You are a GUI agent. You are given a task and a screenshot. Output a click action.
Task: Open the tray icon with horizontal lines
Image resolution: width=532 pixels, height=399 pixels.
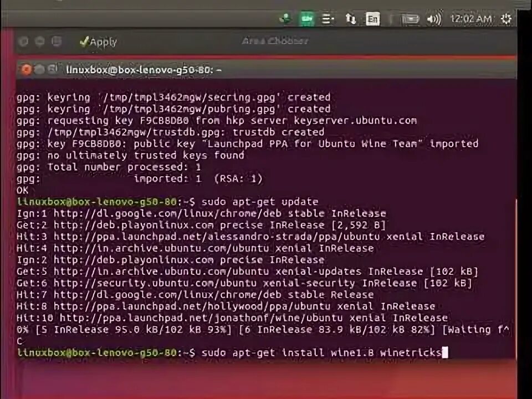click(x=328, y=19)
